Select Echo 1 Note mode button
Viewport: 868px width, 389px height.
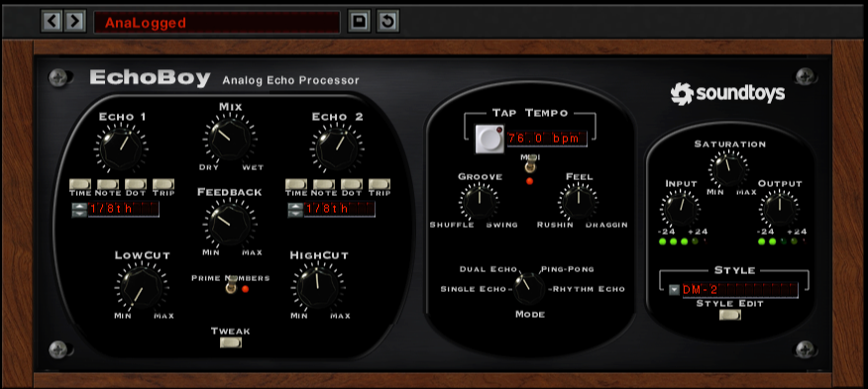(108, 184)
